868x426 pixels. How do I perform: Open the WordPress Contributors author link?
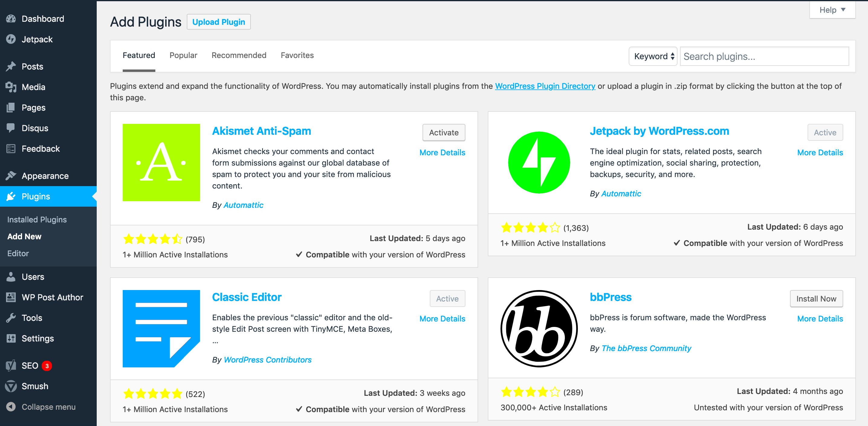click(x=267, y=360)
